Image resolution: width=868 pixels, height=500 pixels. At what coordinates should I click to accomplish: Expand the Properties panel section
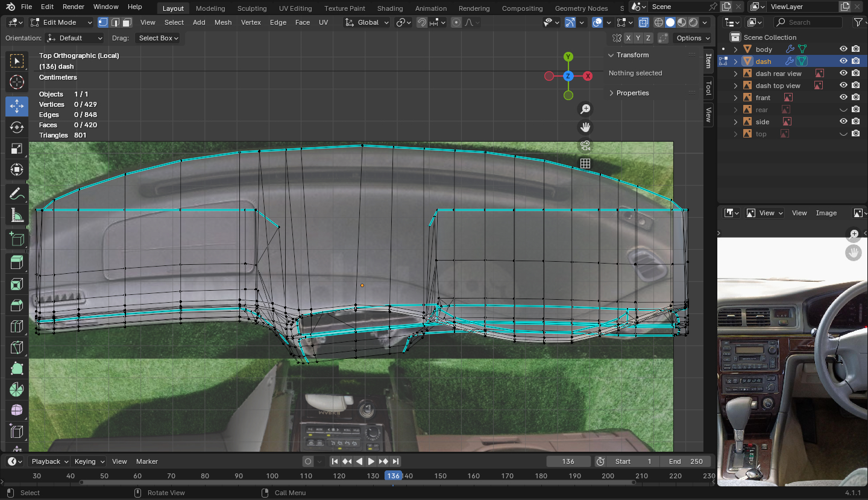pos(632,93)
